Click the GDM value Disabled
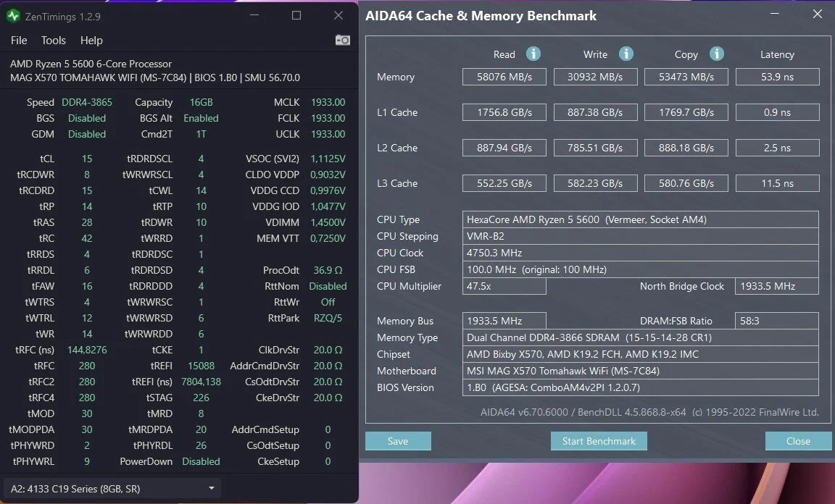835x504 pixels. pyautogui.click(x=87, y=134)
